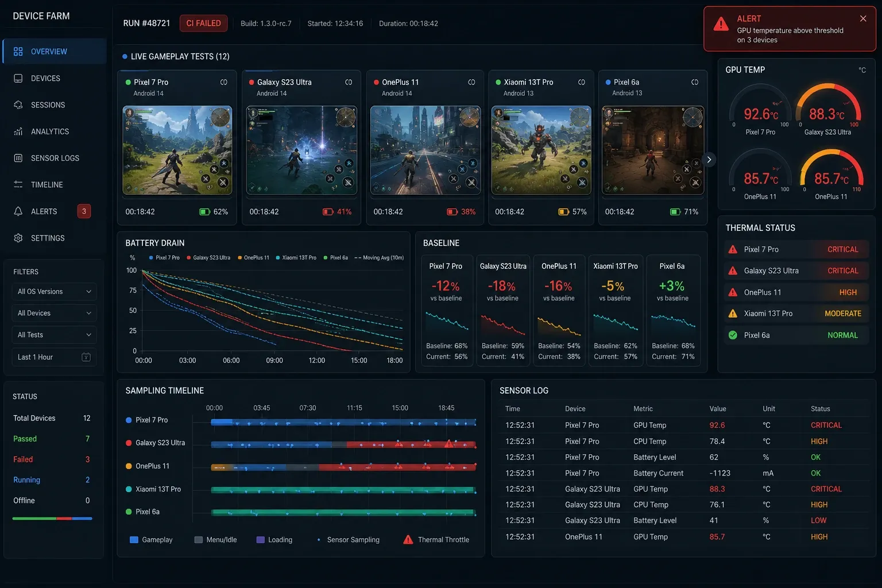Click the link icon on Pixel 7 Pro card
The width and height of the screenshot is (882, 588).
click(x=224, y=82)
